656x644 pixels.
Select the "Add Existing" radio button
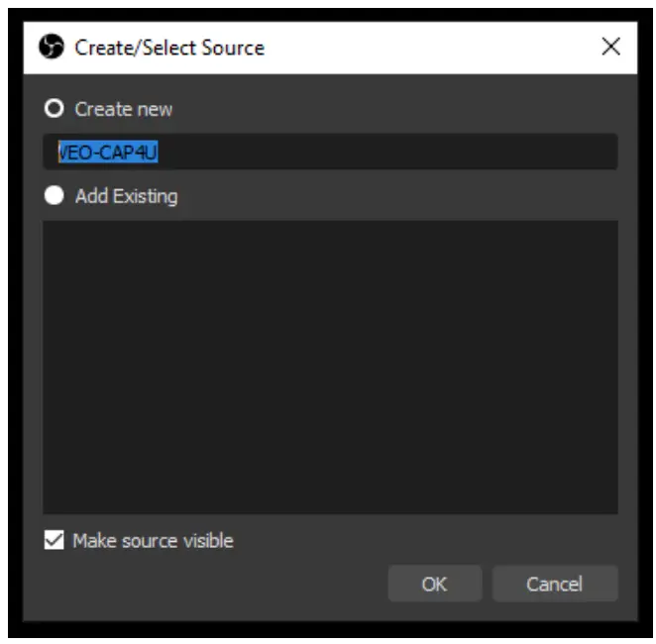pyautogui.click(x=55, y=195)
